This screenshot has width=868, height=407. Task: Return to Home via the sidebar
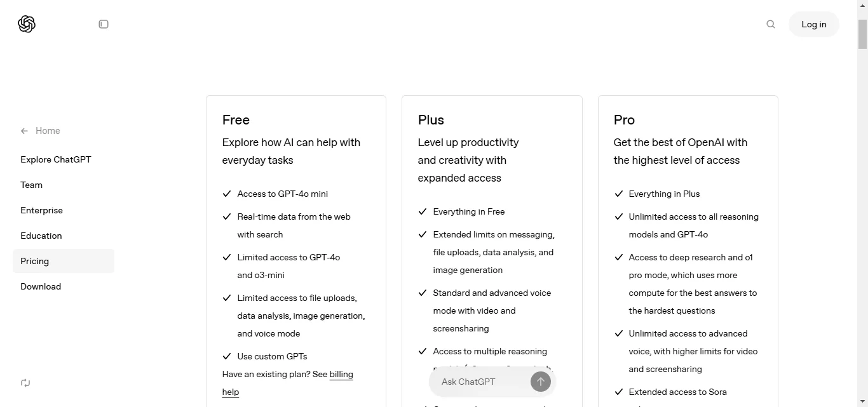tap(47, 131)
